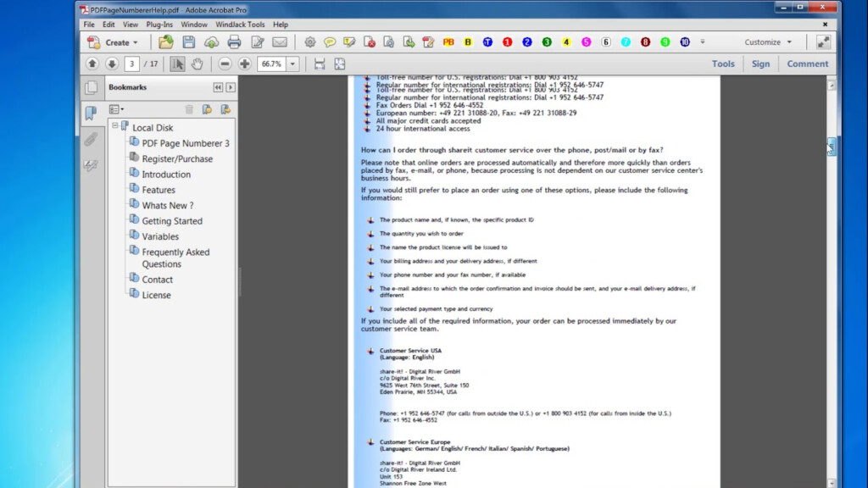Click the fit one full page icon

(x=339, y=64)
